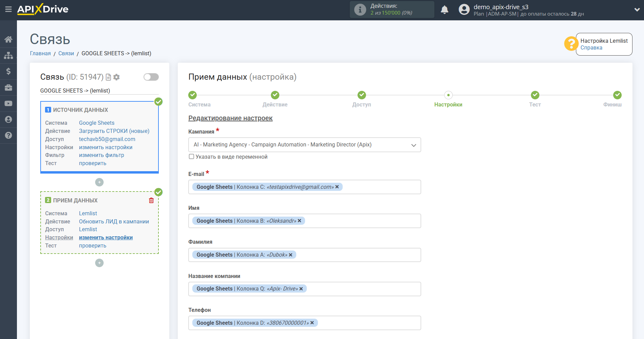Open the Справка help link
The image size is (644, 339).
tap(591, 47)
